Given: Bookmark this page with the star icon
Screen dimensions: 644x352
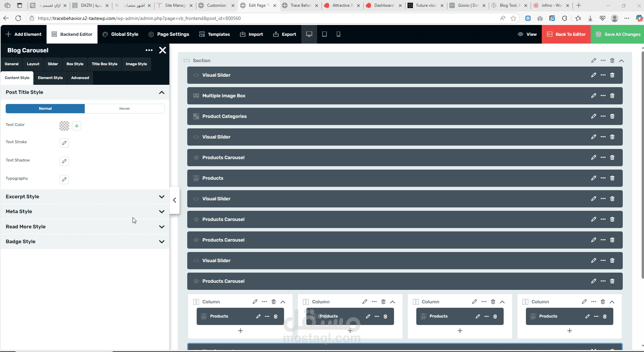Looking at the screenshot, I should pos(513,18).
